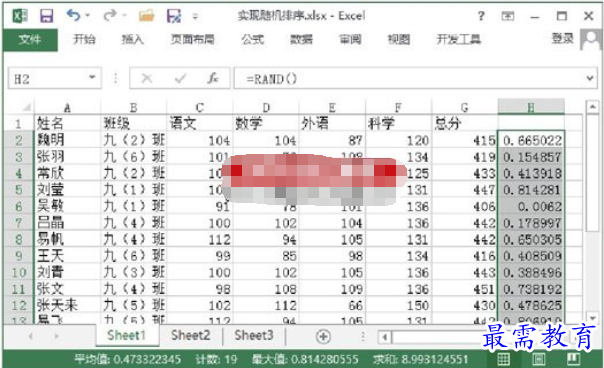Screen dimensions: 604x368
Task: Open the 视图 (View) tab
Action: (x=398, y=39)
